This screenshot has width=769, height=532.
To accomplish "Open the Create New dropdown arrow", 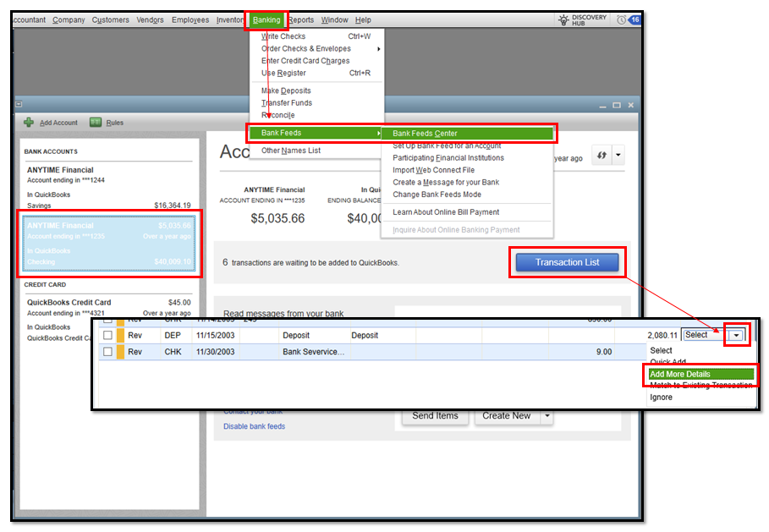I will (x=546, y=415).
